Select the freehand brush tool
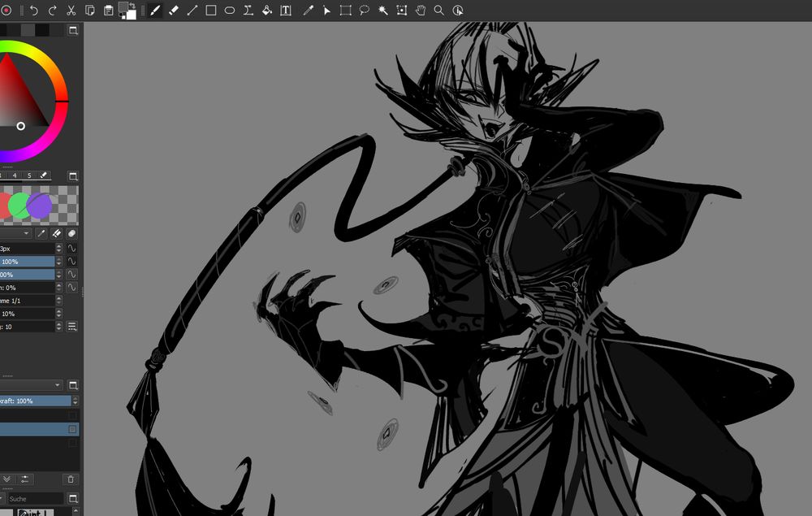Image resolution: width=812 pixels, height=516 pixels. click(155, 11)
